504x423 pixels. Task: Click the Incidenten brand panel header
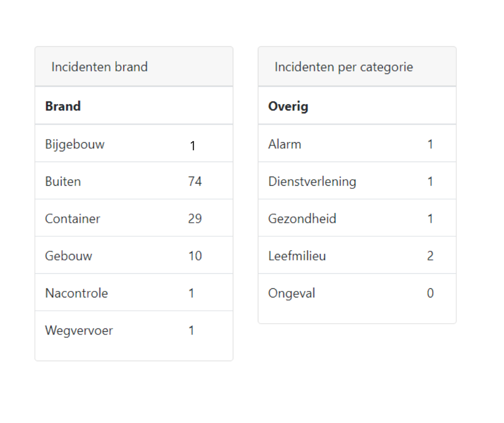(134, 67)
